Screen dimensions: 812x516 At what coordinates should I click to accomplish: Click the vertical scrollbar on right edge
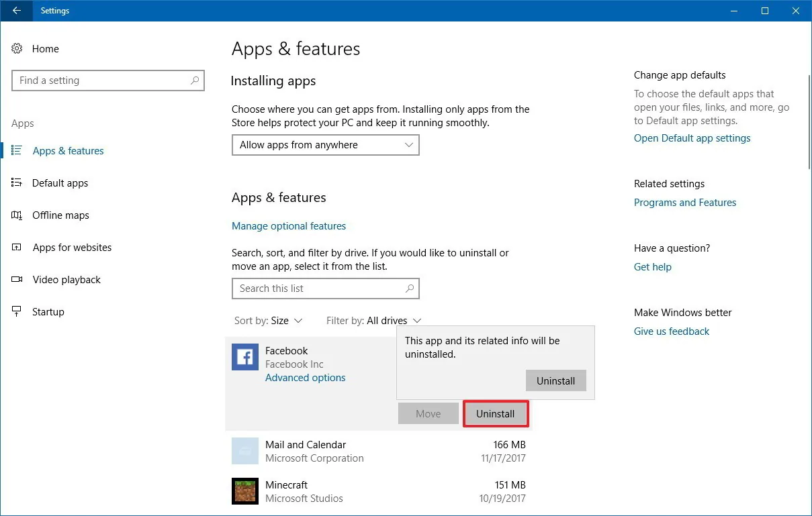pyautogui.click(x=808, y=121)
